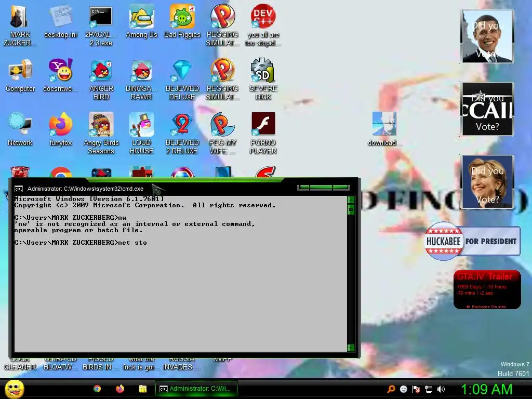Click the "net sto" command line in cmd
The width and height of the screenshot is (532, 399).
click(81, 243)
